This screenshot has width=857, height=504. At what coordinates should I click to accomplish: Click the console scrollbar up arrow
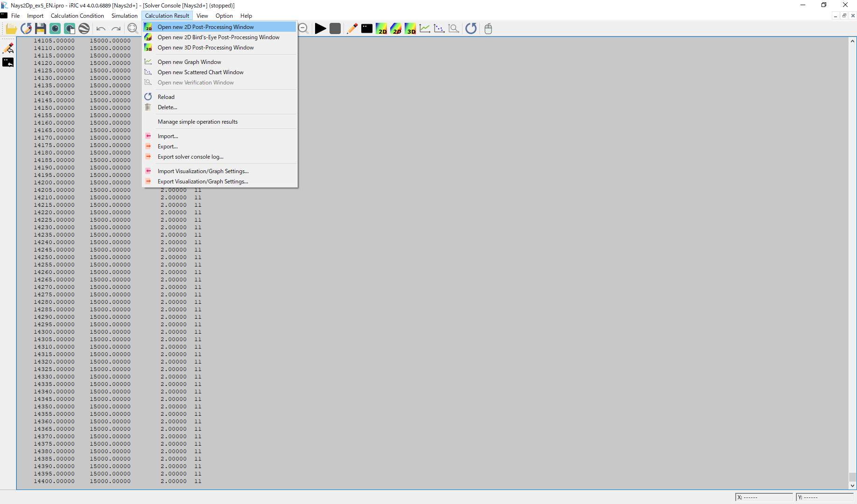coord(852,41)
